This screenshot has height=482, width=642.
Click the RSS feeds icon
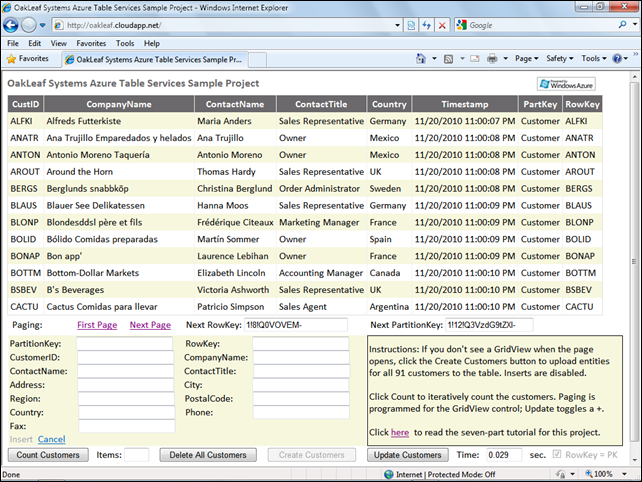(x=449, y=59)
